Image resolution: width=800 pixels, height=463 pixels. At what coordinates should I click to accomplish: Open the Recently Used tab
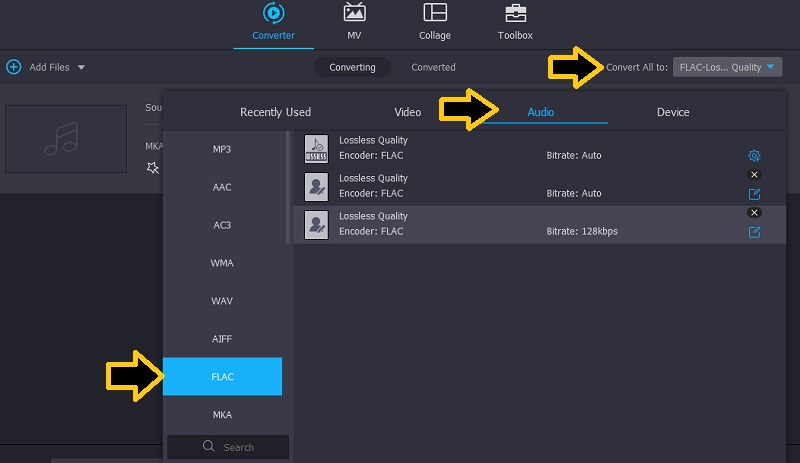tap(276, 112)
